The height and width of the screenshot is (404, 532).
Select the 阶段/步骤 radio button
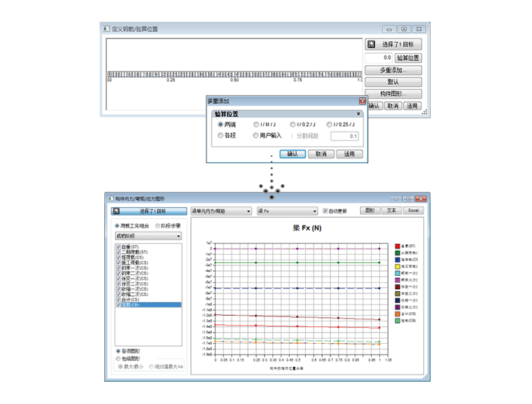tap(157, 225)
